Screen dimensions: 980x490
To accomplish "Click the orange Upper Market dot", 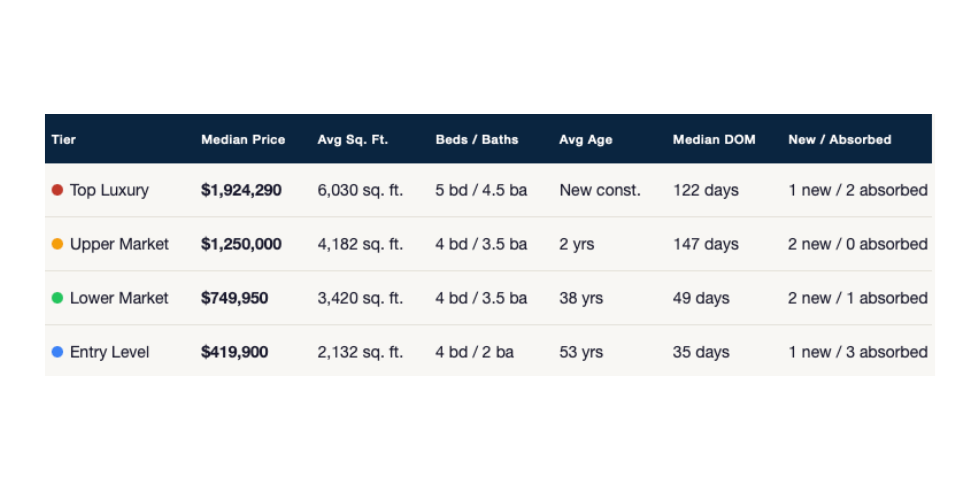I will 58,244.
